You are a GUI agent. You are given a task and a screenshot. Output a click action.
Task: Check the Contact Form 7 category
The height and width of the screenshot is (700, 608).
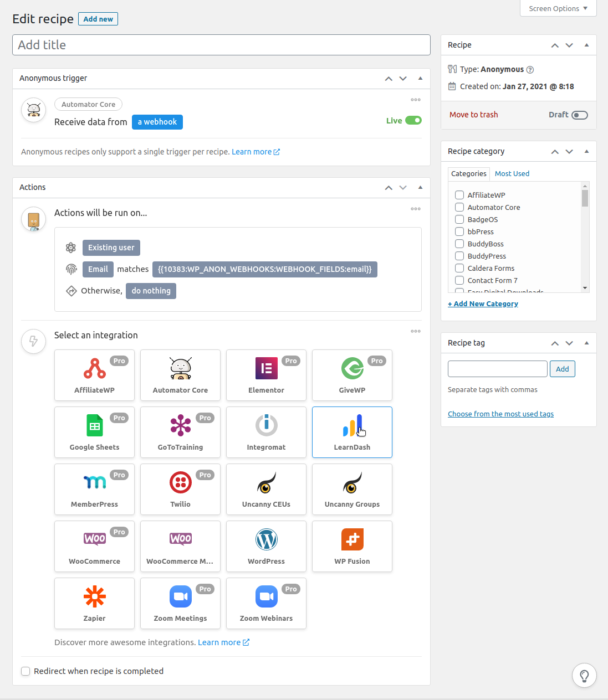[459, 280]
